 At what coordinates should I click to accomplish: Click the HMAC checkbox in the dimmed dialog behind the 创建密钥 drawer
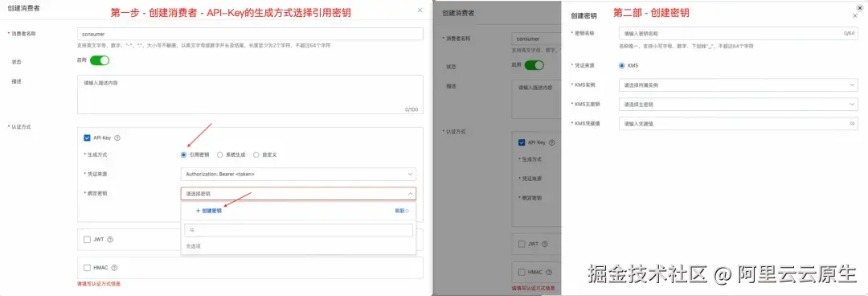tap(522, 272)
